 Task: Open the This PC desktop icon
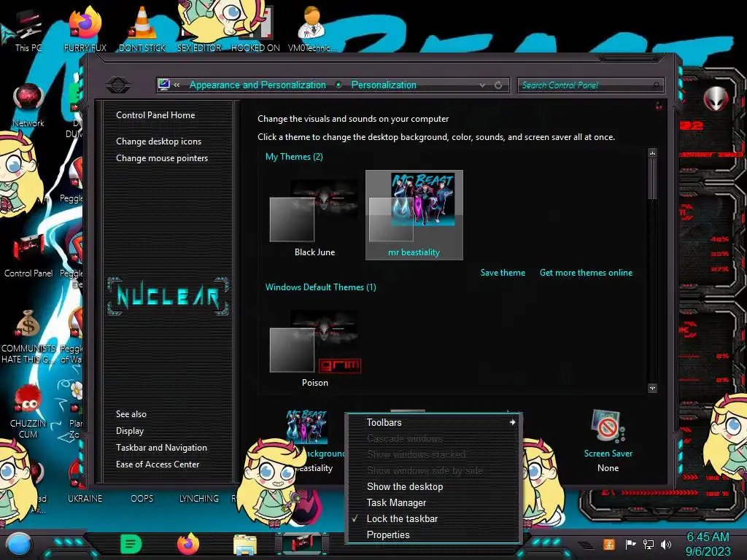coord(28,28)
